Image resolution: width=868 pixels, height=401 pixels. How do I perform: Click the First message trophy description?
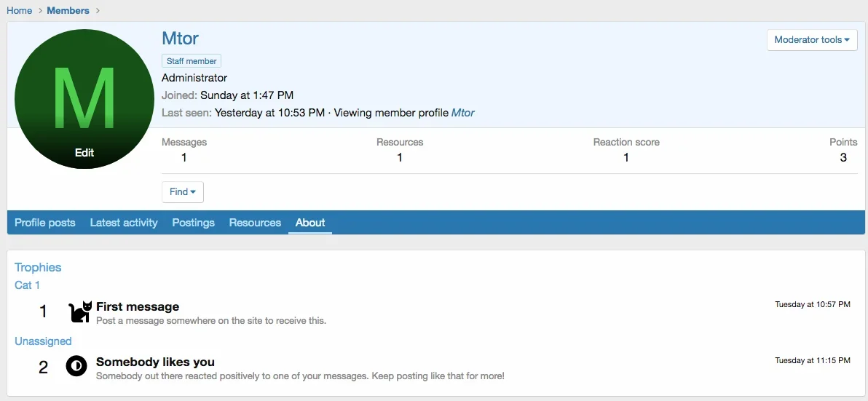211,321
